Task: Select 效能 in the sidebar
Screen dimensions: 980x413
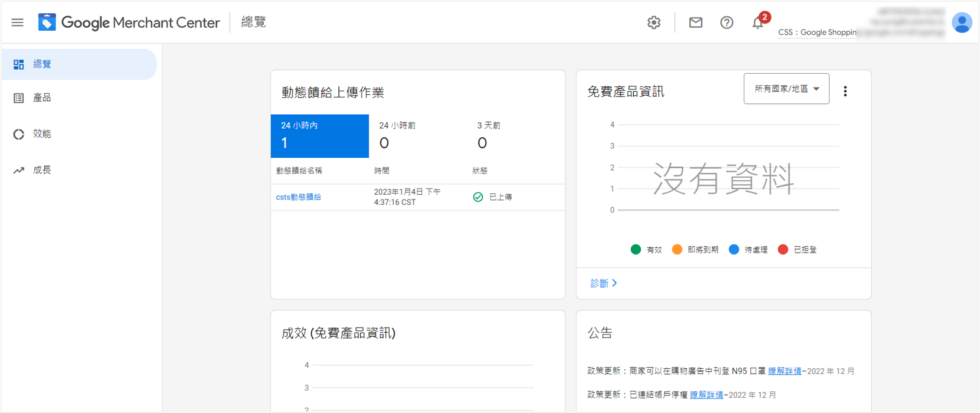Action: pyautogui.click(x=79, y=134)
